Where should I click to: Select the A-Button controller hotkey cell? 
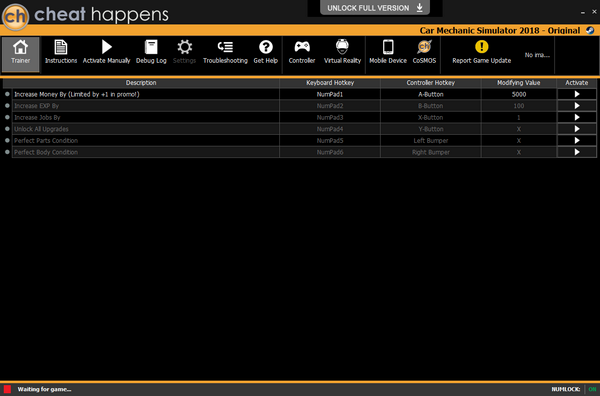430,94
